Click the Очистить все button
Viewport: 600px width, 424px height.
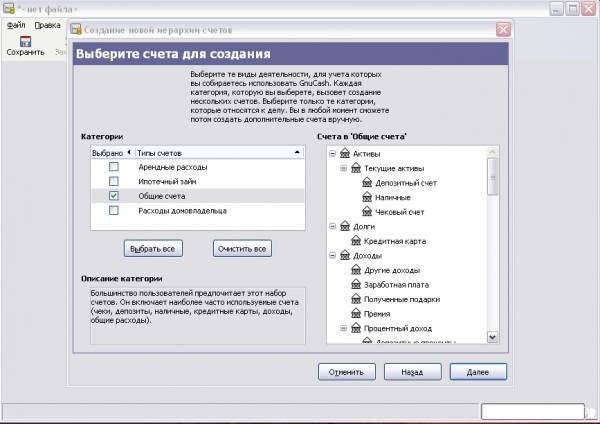pyautogui.click(x=242, y=249)
